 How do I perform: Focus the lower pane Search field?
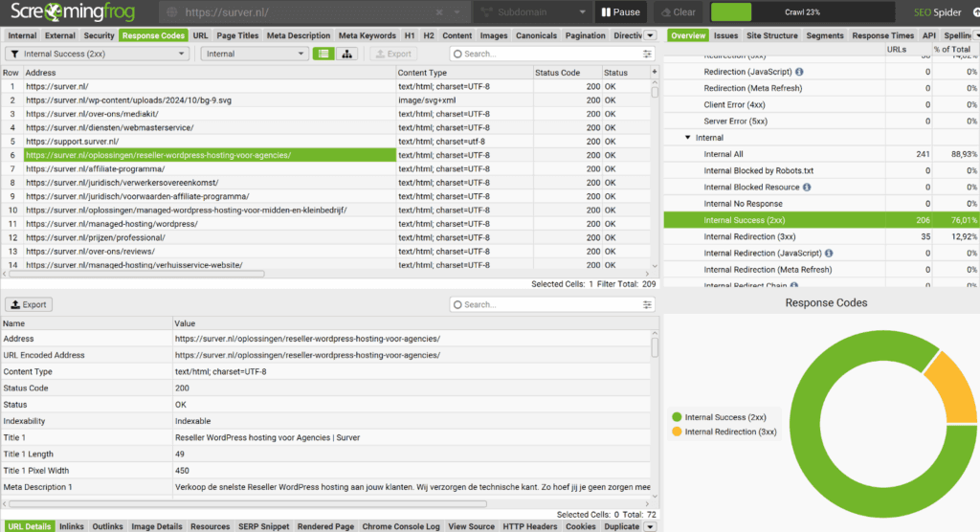pyautogui.click(x=550, y=304)
